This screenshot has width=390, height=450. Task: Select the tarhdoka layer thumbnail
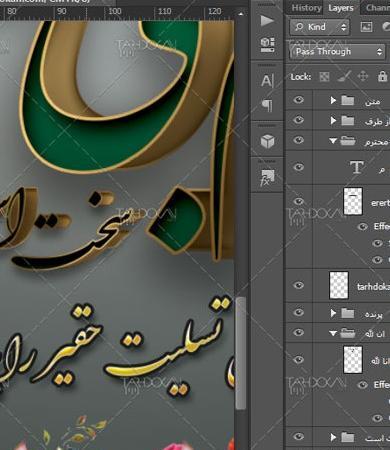pyautogui.click(x=339, y=285)
